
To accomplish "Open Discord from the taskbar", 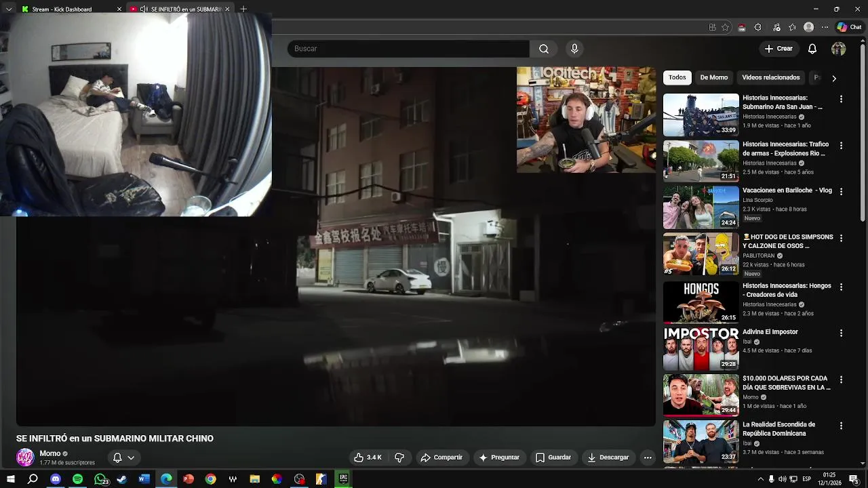I will [x=56, y=479].
